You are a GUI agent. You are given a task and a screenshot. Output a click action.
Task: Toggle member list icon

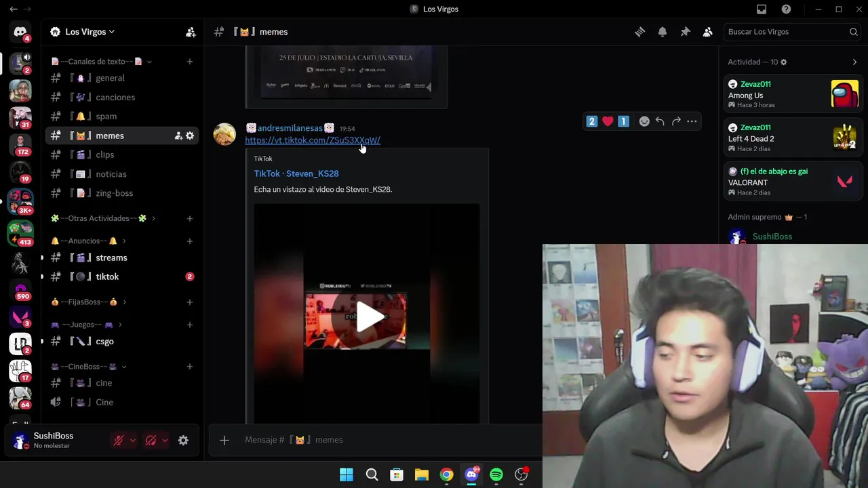(x=708, y=32)
